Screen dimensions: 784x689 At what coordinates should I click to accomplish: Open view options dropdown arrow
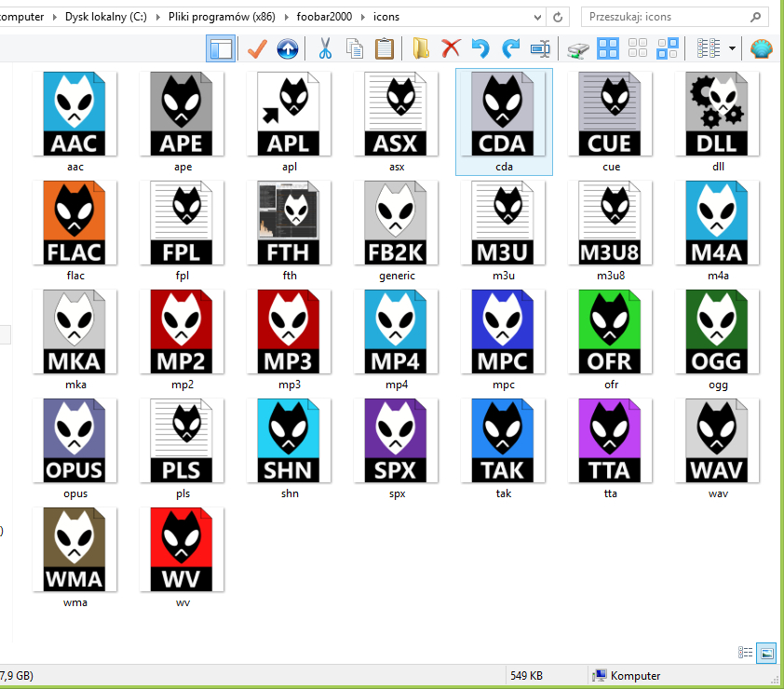point(732,48)
